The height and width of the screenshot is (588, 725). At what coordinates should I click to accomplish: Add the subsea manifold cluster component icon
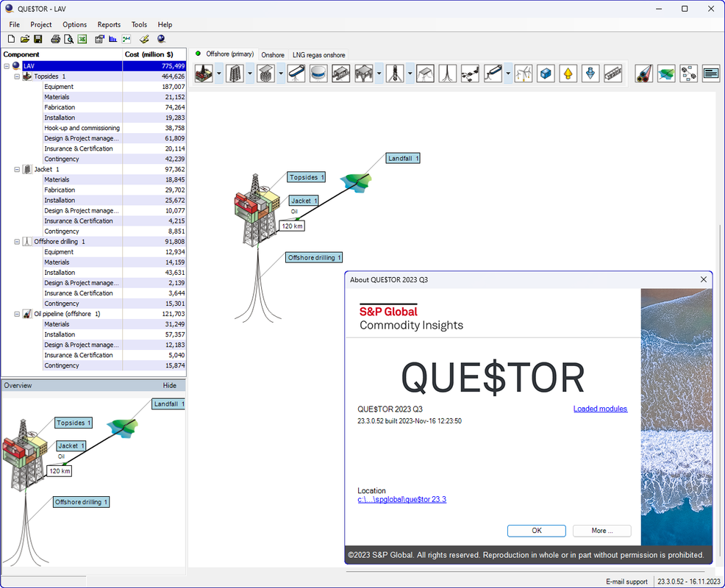(x=470, y=73)
